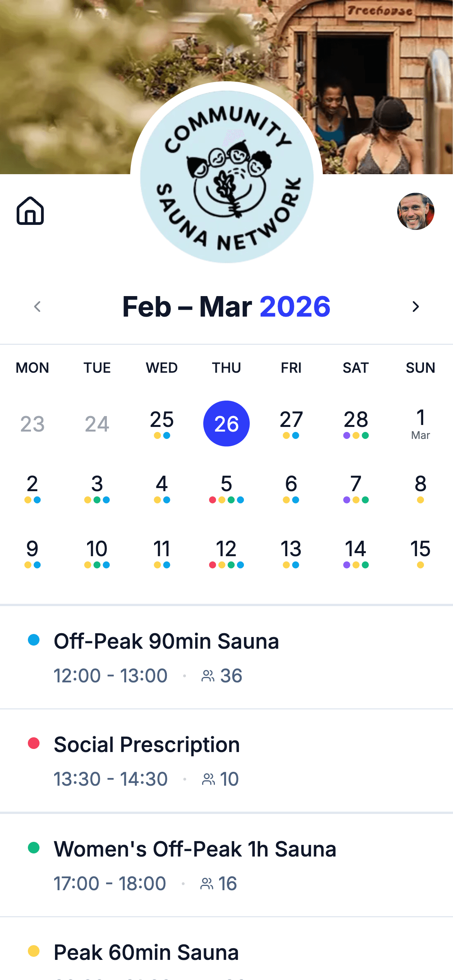The width and height of the screenshot is (453, 980).
Task: Click the Community Sauna Network logo
Action: pos(226,177)
